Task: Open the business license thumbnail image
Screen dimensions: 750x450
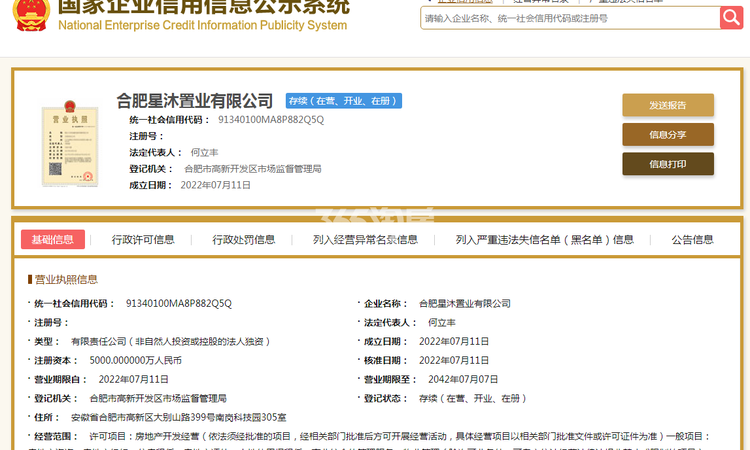Action: (70, 144)
